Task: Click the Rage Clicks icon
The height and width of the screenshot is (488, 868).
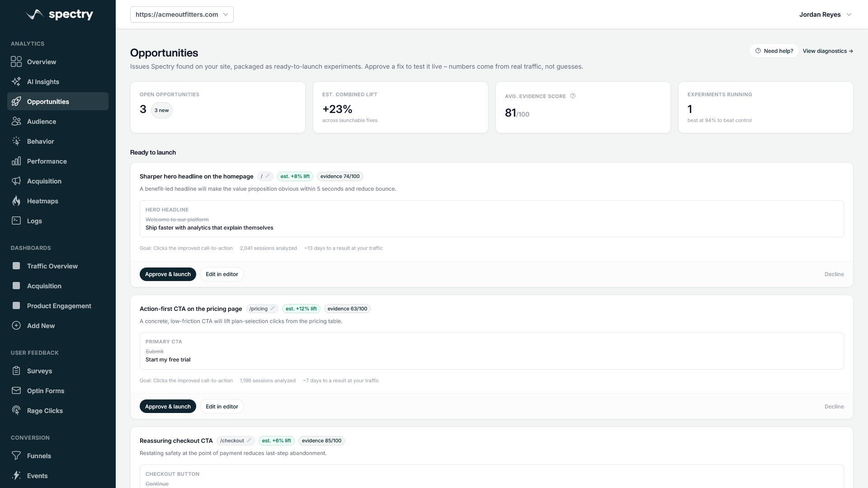Action: point(16,411)
